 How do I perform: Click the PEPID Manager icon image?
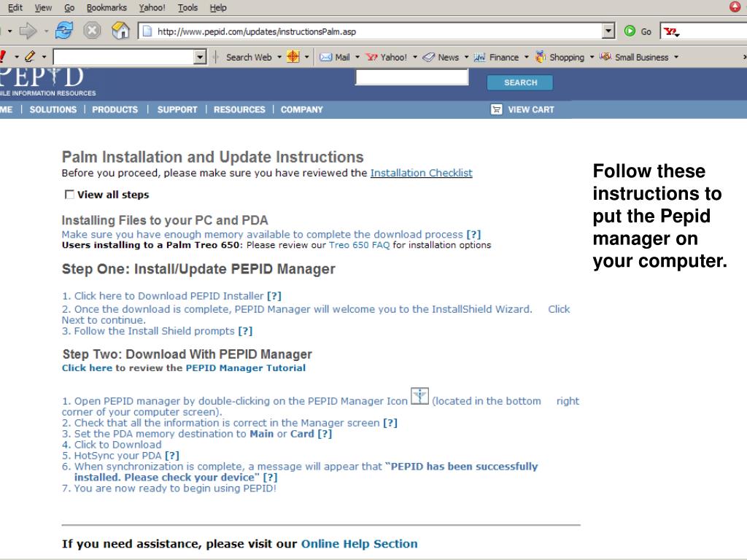[x=419, y=396]
